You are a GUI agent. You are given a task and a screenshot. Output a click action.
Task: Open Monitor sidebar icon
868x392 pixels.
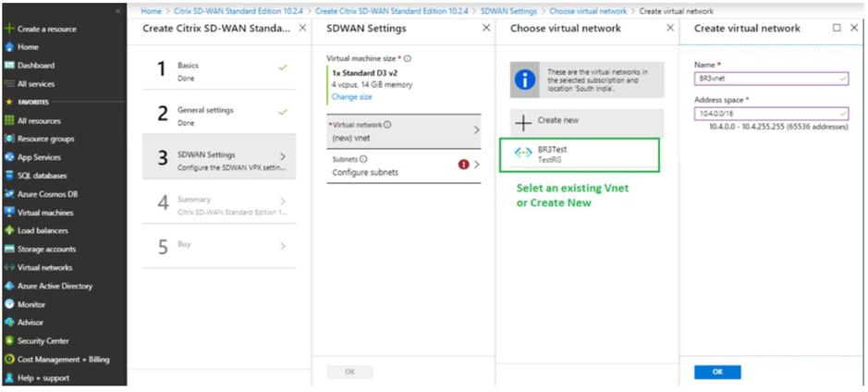(8, 304)
